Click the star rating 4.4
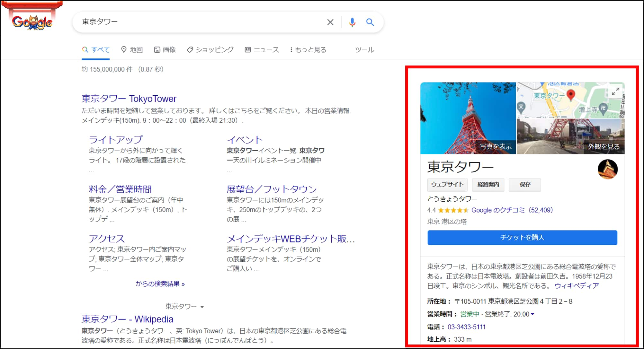The image size is (644, 349). coord(447,210)
